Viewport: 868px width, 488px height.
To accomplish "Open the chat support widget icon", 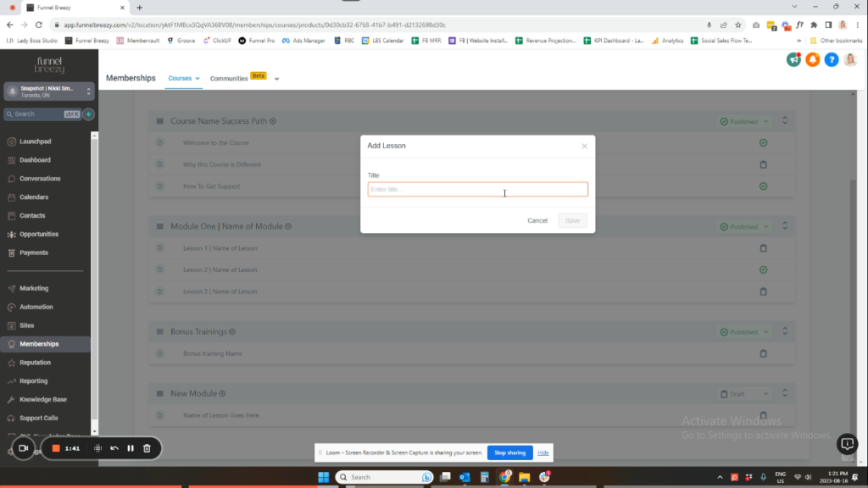I will click(x=847, y=443).
